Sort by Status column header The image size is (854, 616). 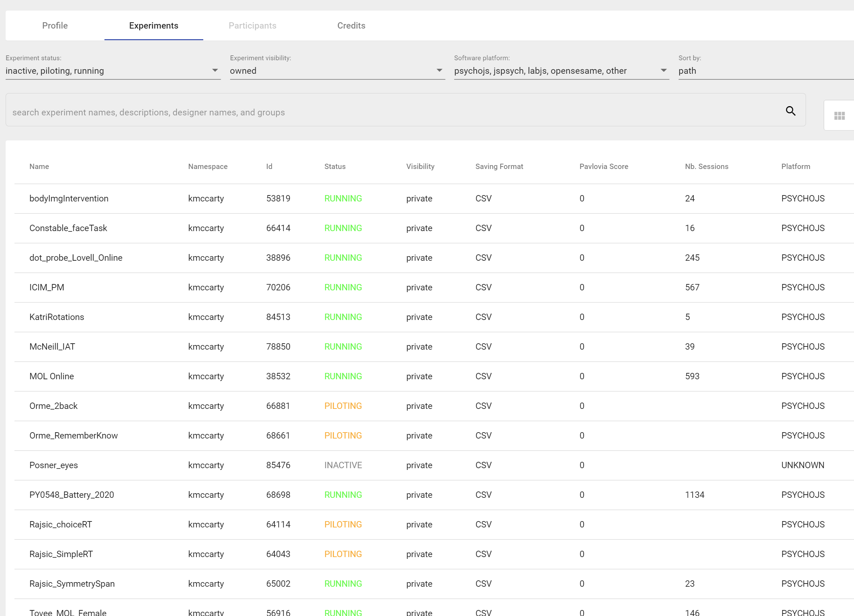coord(335,167)
